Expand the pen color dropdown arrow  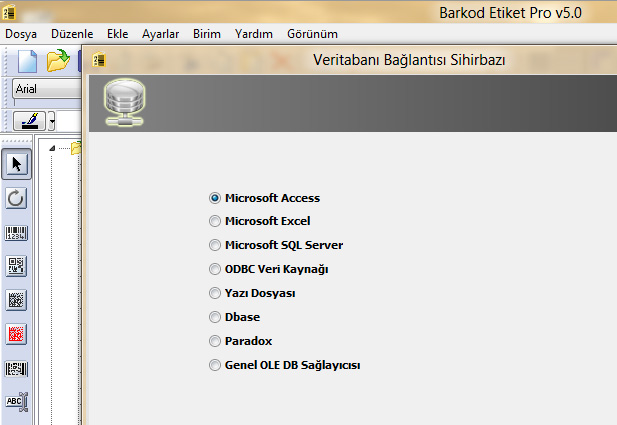52,122
